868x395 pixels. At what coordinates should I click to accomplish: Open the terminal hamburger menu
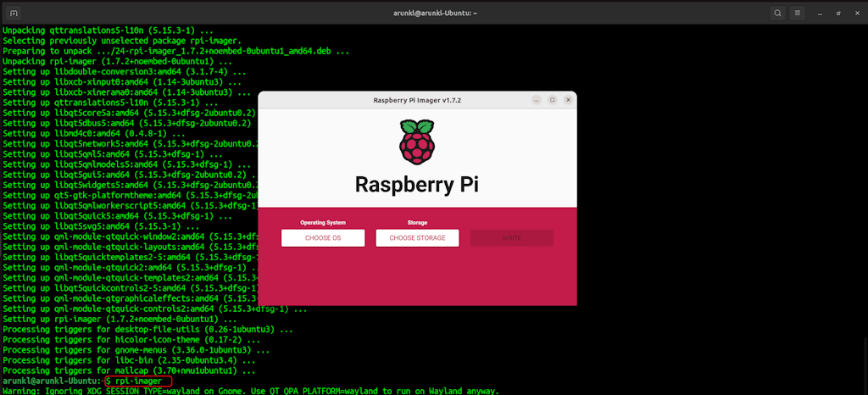click(797, 12)
